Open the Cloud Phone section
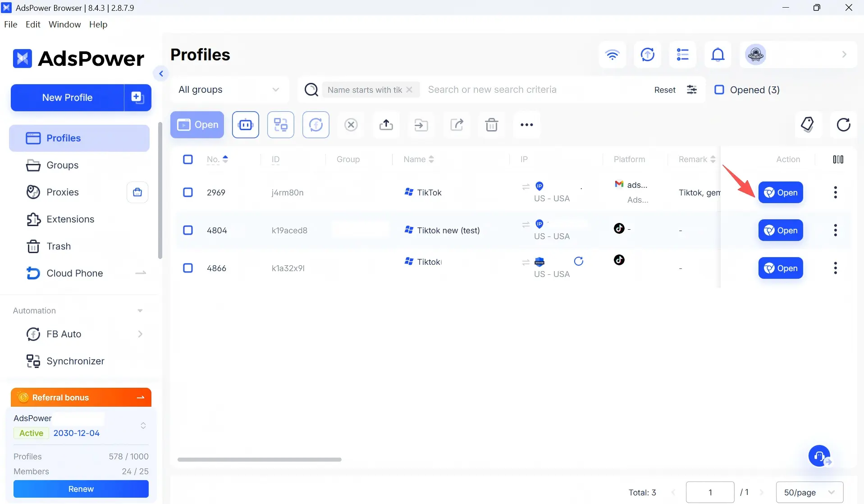The width and height of the screenshot is (864, 504). (79, 273)
